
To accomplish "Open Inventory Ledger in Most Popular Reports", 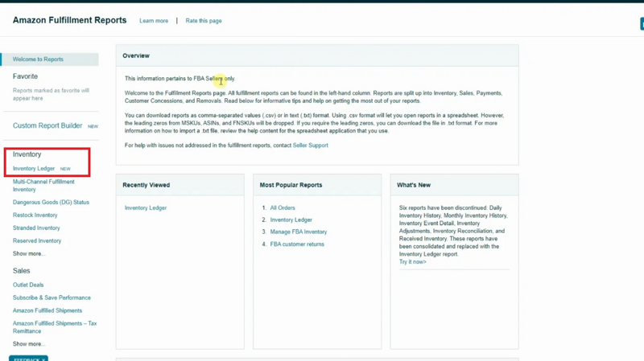I will coord(291,219).
